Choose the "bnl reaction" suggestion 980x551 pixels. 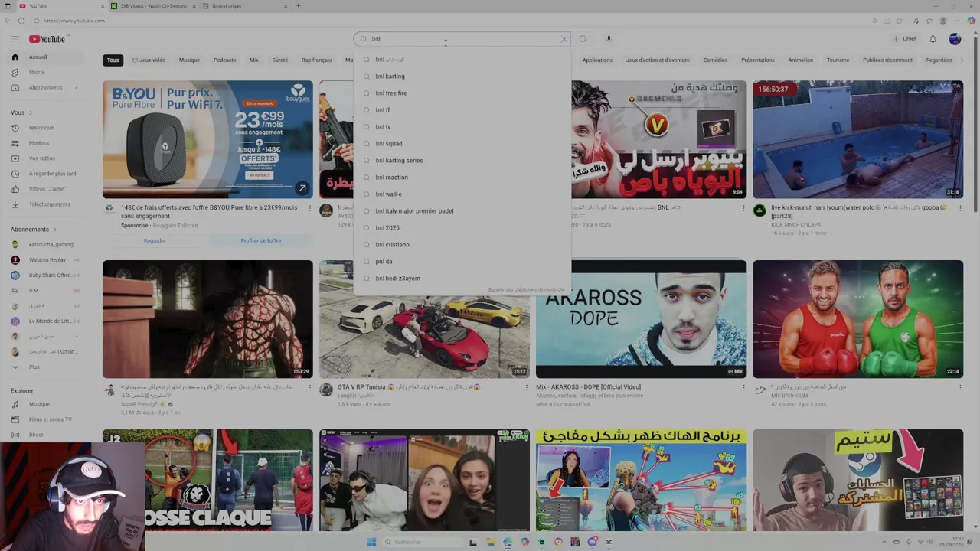tap(462, 178)
